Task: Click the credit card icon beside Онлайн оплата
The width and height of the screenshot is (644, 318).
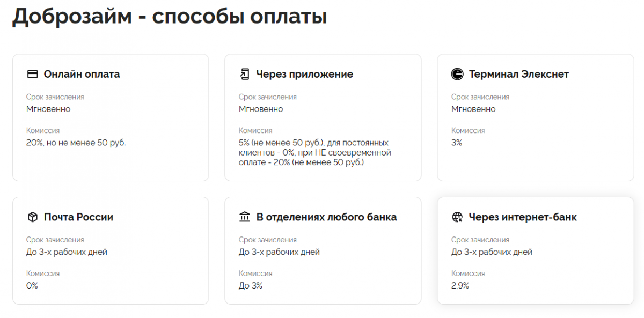Action: tap(33, 74)
